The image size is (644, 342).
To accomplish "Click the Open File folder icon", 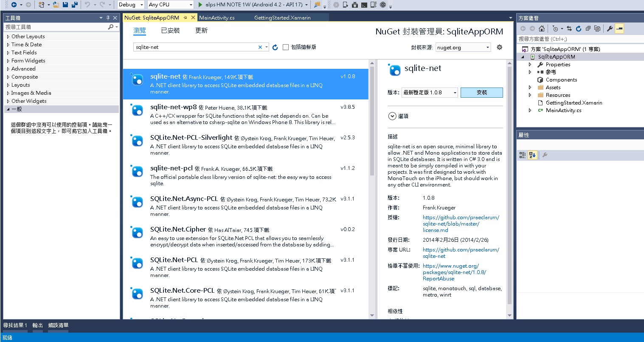I will click(x=56, y=5).
